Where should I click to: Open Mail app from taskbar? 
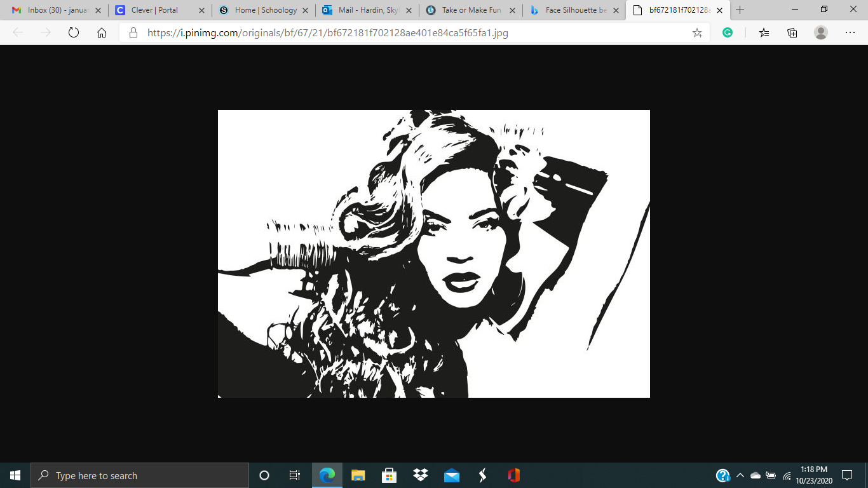click(452, 475)
